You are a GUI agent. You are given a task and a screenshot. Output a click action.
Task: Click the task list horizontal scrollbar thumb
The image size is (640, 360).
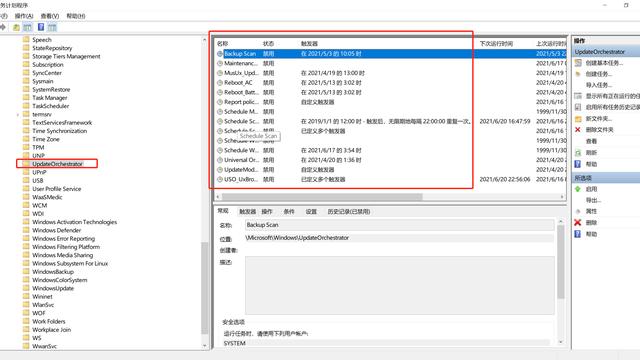322,197
